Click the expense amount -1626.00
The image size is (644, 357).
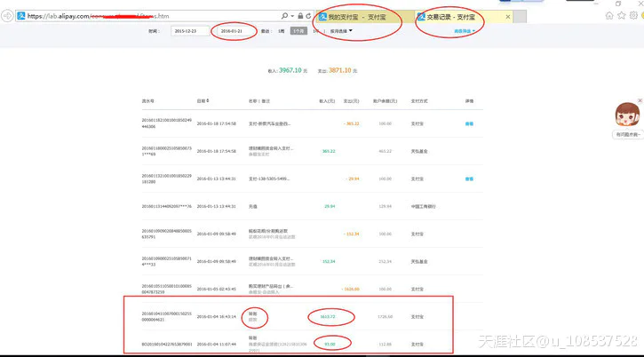point(350,289)
